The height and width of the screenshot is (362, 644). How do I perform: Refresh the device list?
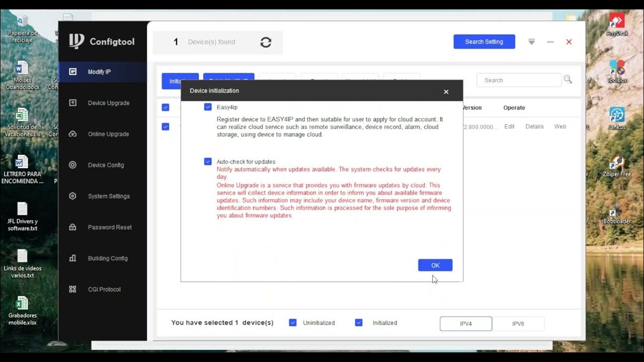[x=266, y=42]
